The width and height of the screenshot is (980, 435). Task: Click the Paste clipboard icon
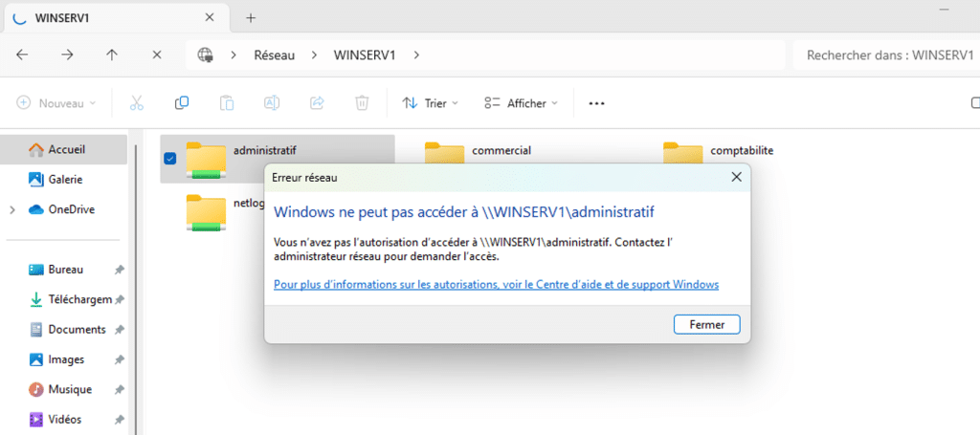click(227, 103)
